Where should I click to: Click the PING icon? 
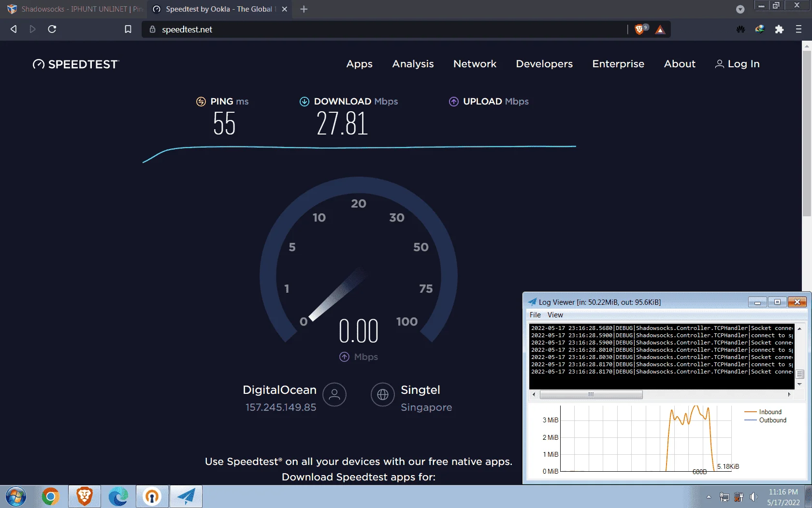pos(201,102)
